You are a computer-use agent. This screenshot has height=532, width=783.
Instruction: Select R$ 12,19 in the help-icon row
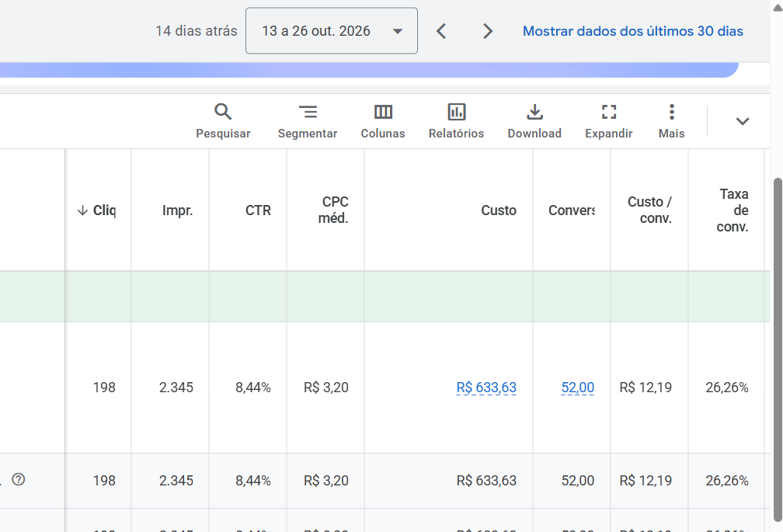coord(646,481)
